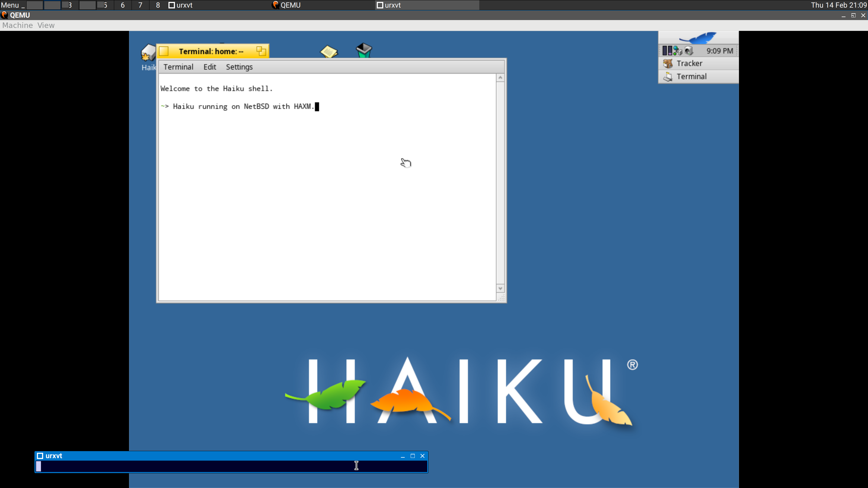
Task: Switch to workspace 3 in pager
Action: click(70, 5)
